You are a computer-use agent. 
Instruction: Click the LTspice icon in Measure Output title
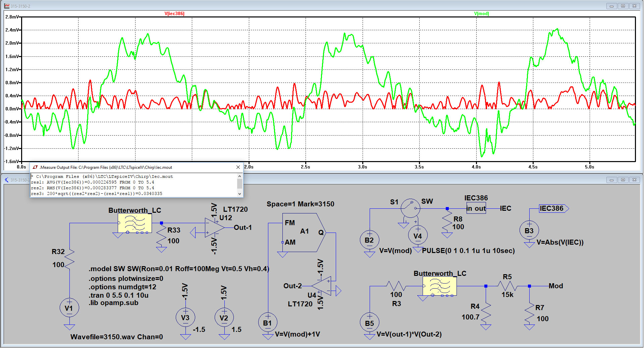click(35, 167)
